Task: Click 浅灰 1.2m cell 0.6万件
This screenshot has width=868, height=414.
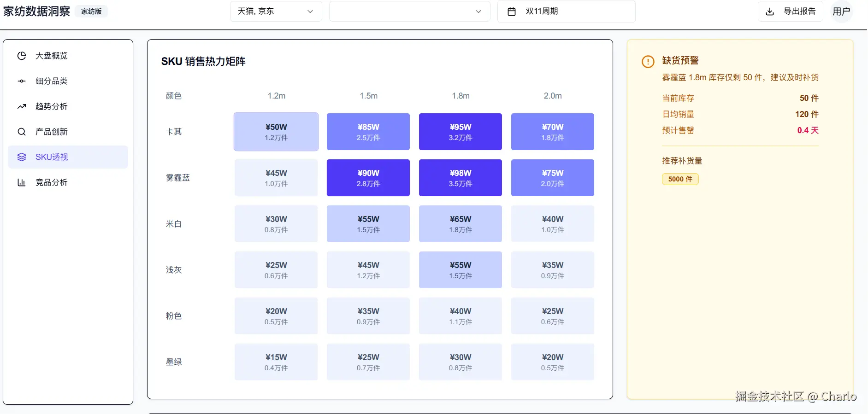Action: (276, 270)
